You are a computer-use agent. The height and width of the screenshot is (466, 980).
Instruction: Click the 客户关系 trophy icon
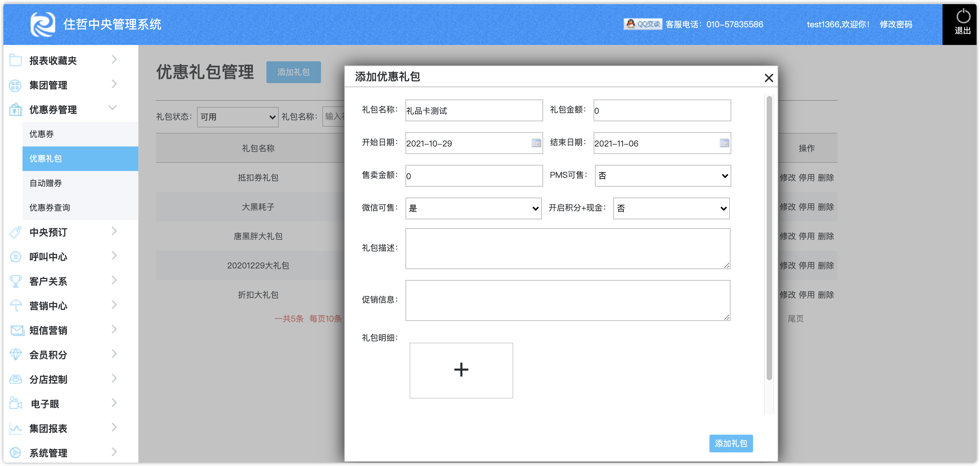[x=15, y=281]
